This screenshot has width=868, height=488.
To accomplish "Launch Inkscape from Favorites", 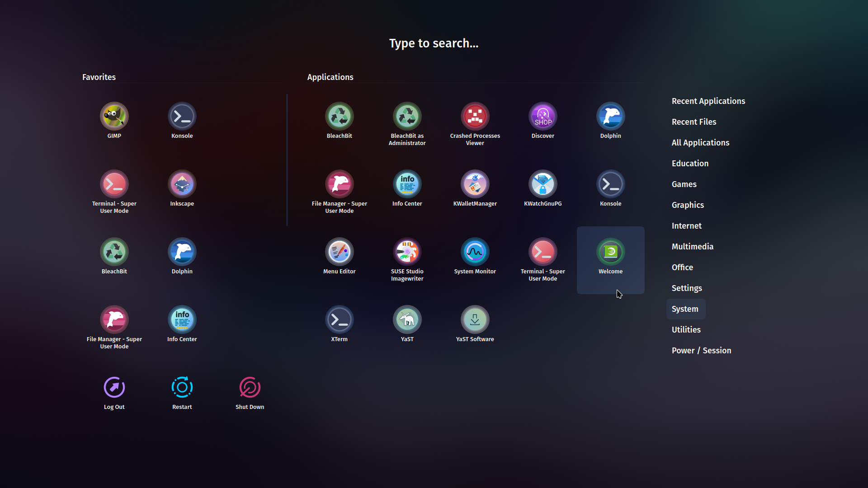I will (182, 188).
